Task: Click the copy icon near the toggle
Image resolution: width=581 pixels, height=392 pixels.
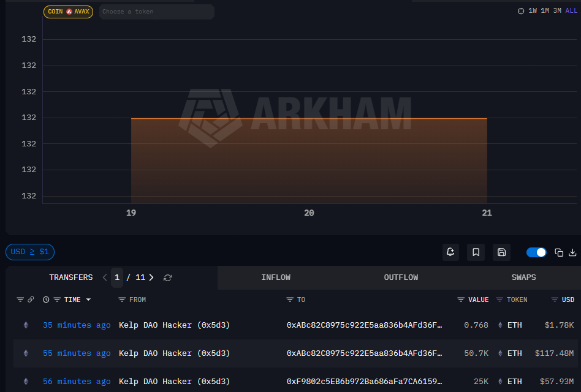Action: 558,252
